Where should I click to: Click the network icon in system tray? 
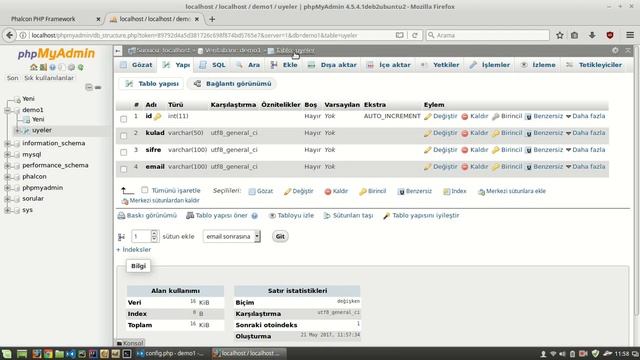pyautogui.click(x=553, y=353)
